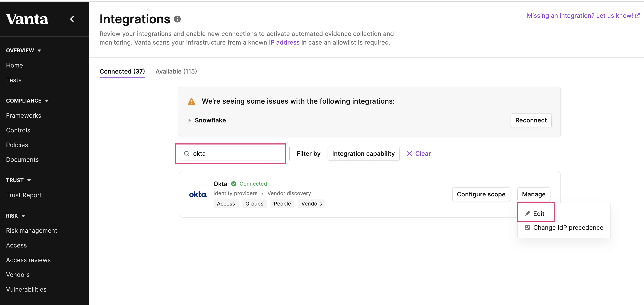Click the Groups tag on Okta card
The height and width of the screenshot is (305, 644).
point(254,204)
